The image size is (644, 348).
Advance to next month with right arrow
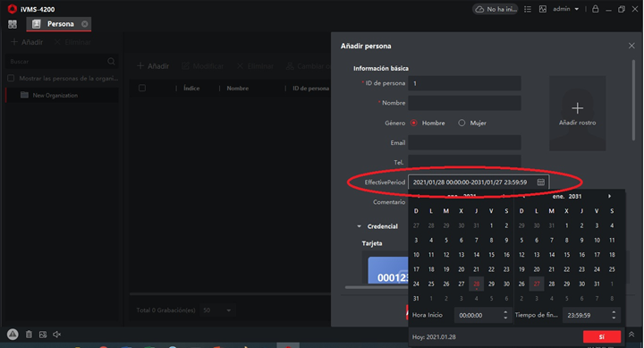click(x=609, y=197)
